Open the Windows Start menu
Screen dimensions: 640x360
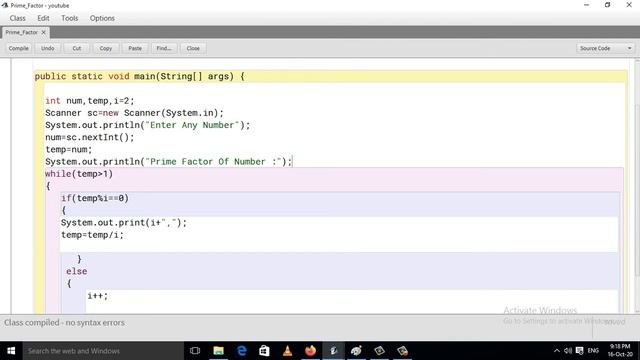click(11, 351)
